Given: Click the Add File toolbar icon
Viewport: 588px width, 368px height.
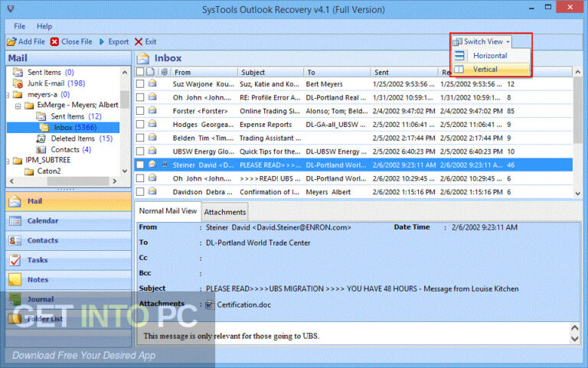Looking at the screenshot, I should (11, 41).
